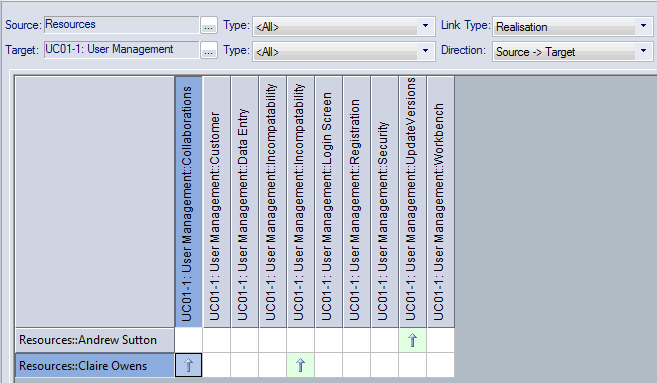Open the Target browse ellipsis button
Image resolution: width=657 pixels, height=383 pixels.
[209, 50]
